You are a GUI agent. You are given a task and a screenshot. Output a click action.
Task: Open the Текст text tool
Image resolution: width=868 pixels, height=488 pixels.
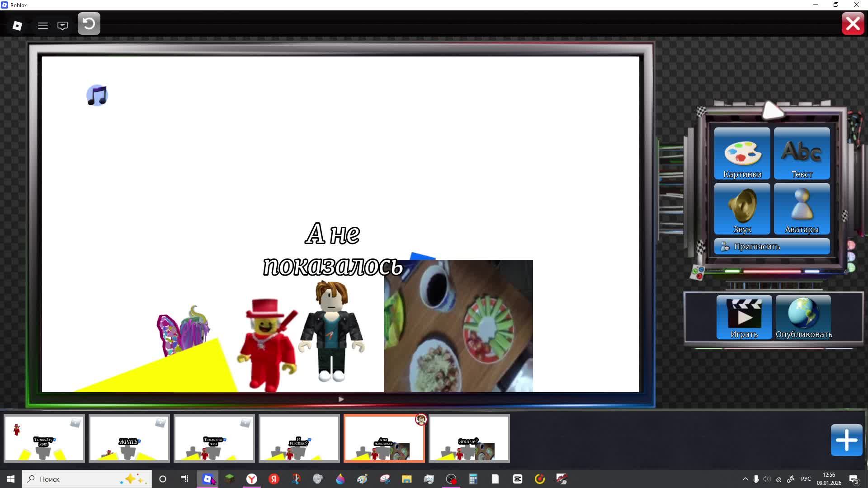[802, 154]
